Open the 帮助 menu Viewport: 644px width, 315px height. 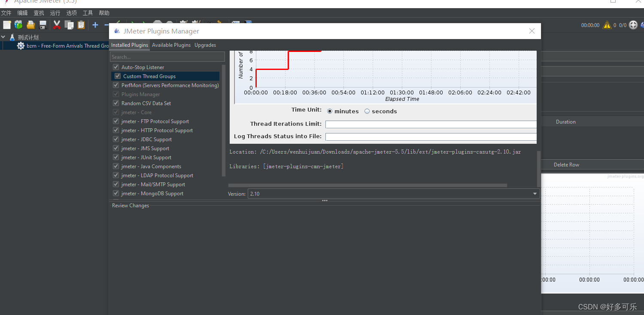104,13
